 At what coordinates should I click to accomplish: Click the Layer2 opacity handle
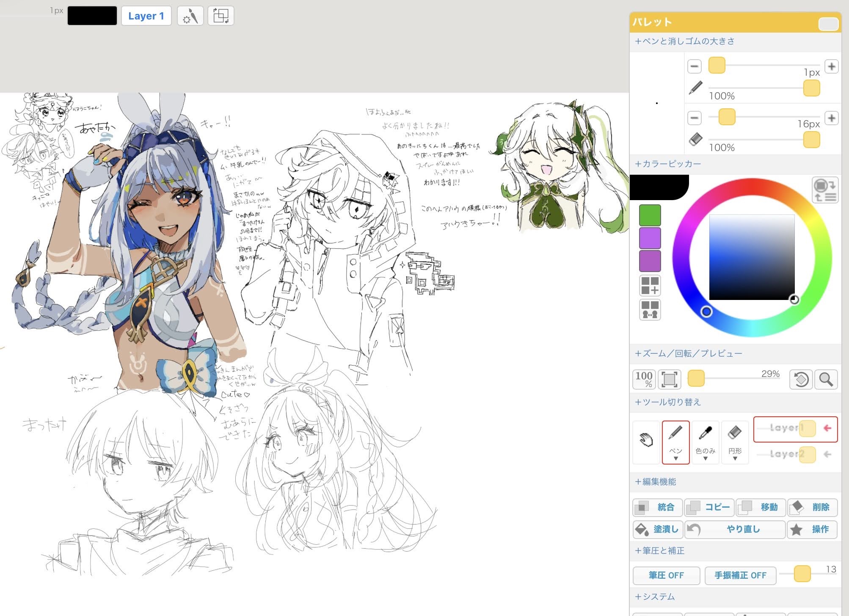(x=807, y=454)
